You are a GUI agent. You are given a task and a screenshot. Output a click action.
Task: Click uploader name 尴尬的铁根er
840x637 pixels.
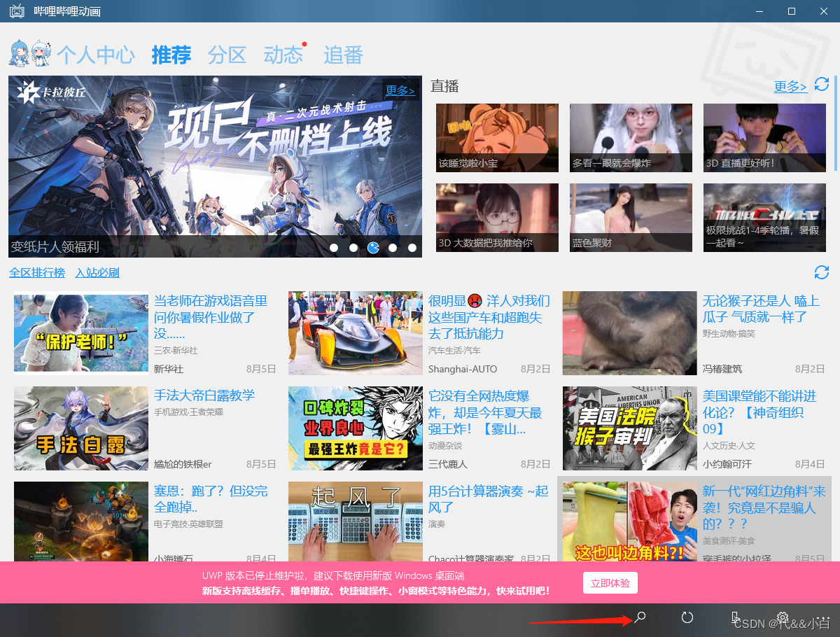pos(183,464)
